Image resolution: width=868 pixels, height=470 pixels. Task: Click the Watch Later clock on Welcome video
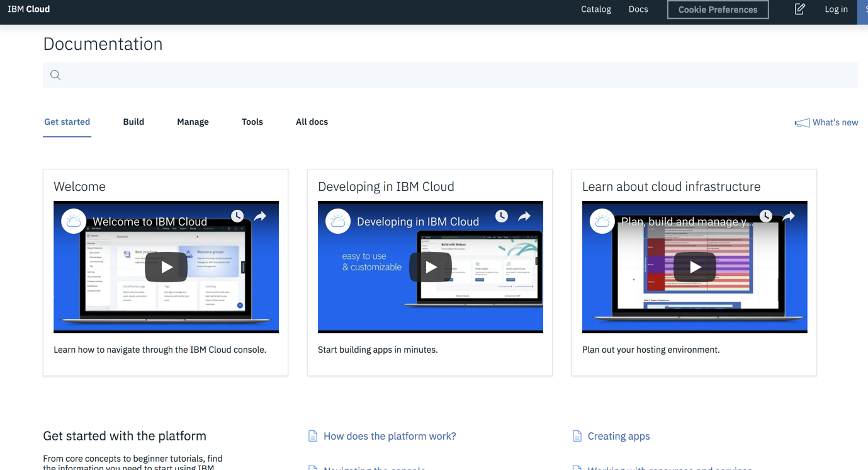pos(237,215)
